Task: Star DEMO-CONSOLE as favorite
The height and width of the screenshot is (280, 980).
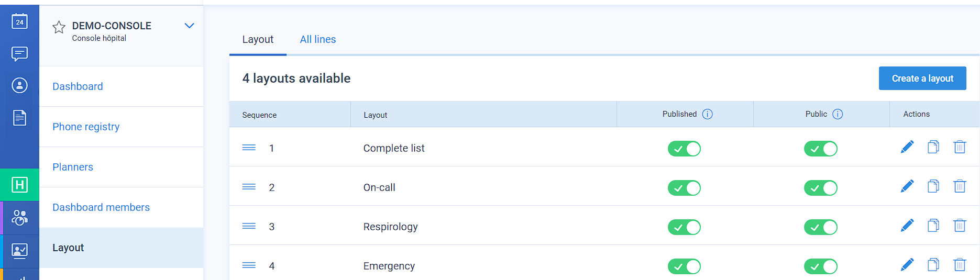Action: click(x=59, y=27)
